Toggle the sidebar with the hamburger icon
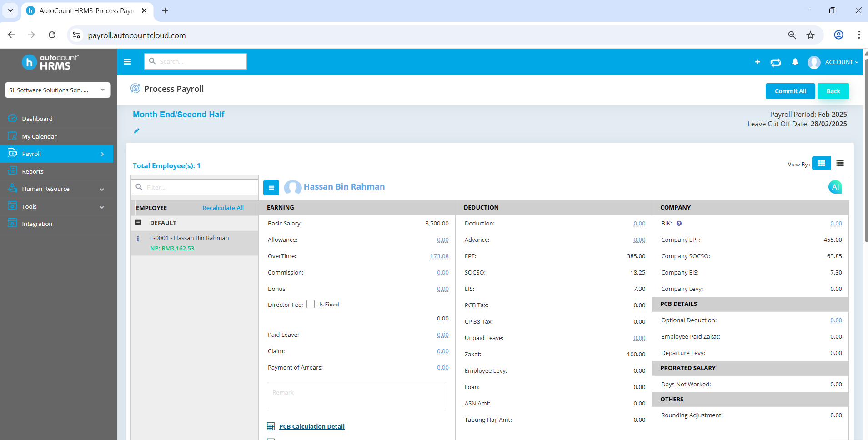 click(x=127, y=61)
